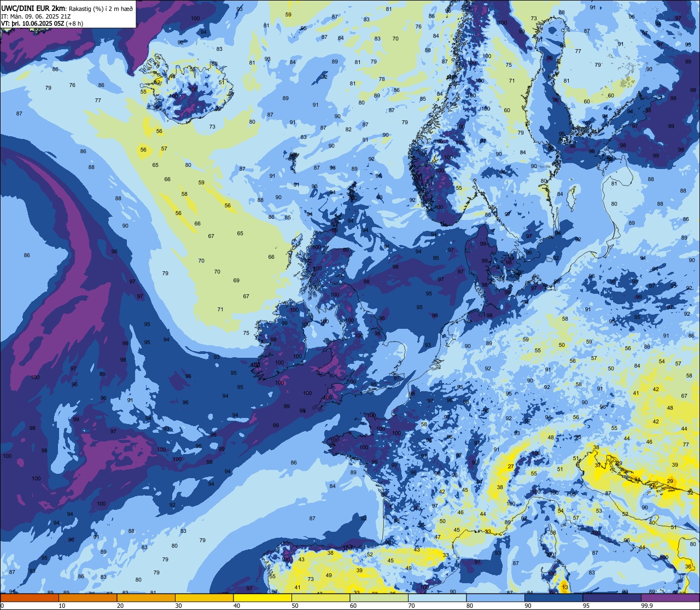Screen dimensions: 700x610
Task: Pick the dark orange 0–10 legend swatch
Action: point(30,597)
